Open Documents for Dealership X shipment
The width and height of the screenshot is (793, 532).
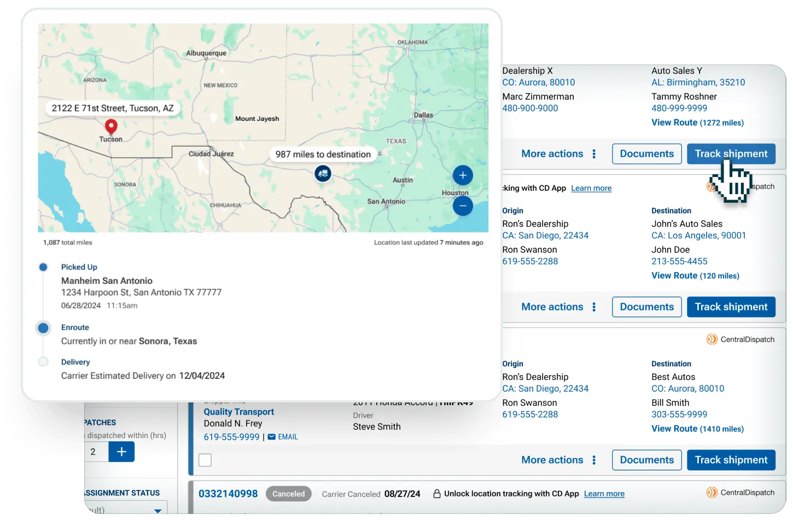click(646, 154)
